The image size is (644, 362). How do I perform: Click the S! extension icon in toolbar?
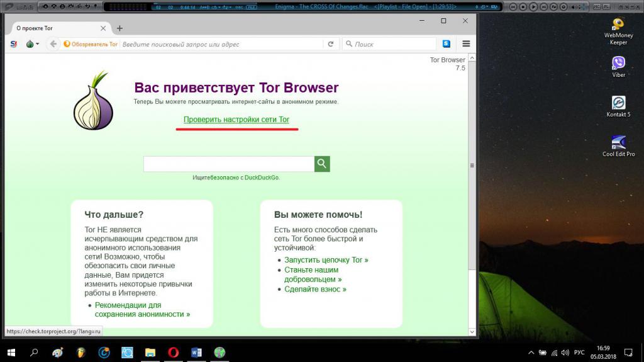coord(14,44)
